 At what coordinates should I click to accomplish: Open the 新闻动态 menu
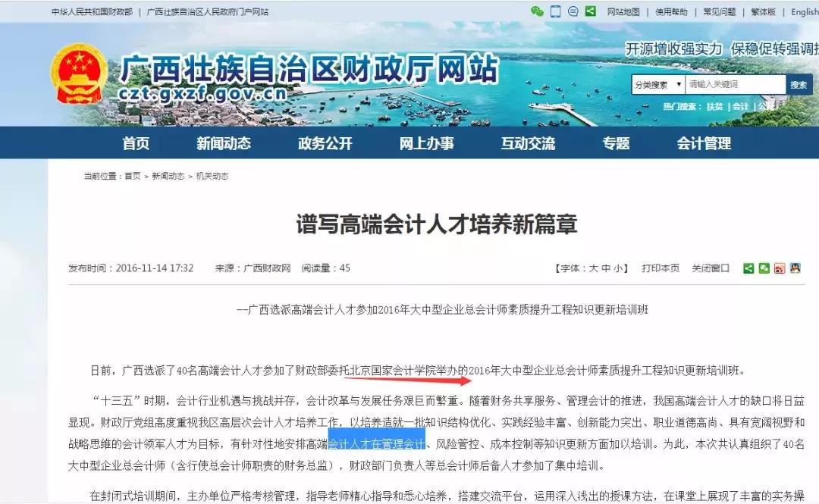click(224, 143)
